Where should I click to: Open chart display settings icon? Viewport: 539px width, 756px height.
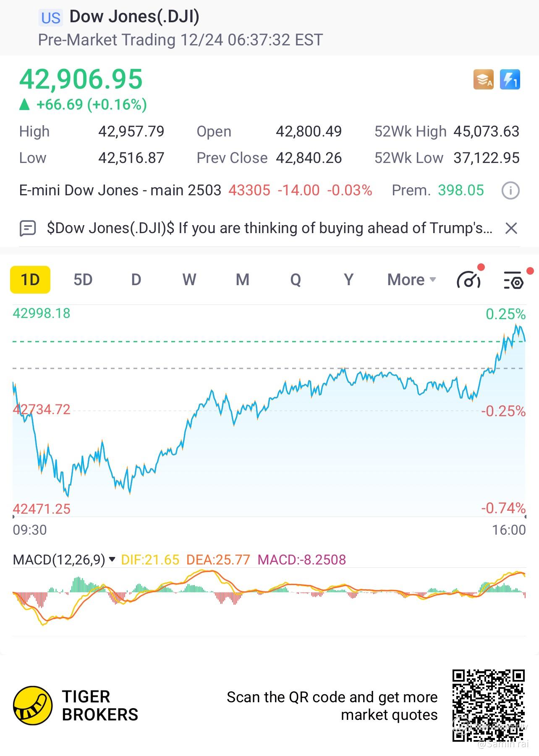pos(513,280)
